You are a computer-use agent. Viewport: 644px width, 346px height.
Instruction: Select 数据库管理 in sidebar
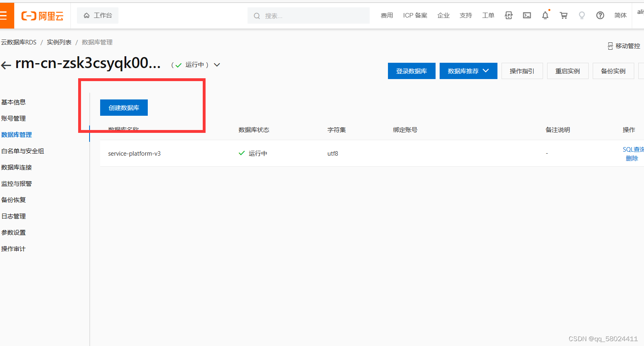tap(16, 135)
